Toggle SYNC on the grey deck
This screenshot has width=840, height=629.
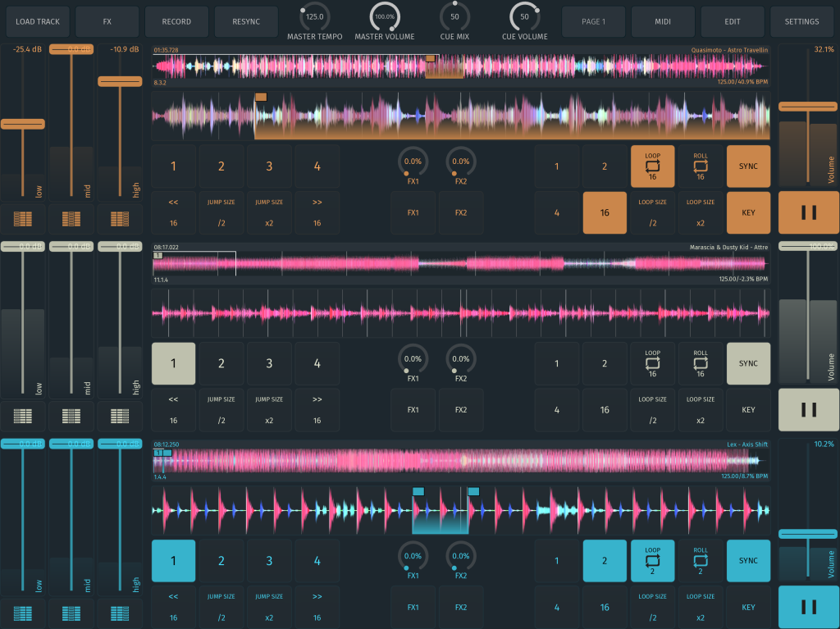click(x=748, y=363)
